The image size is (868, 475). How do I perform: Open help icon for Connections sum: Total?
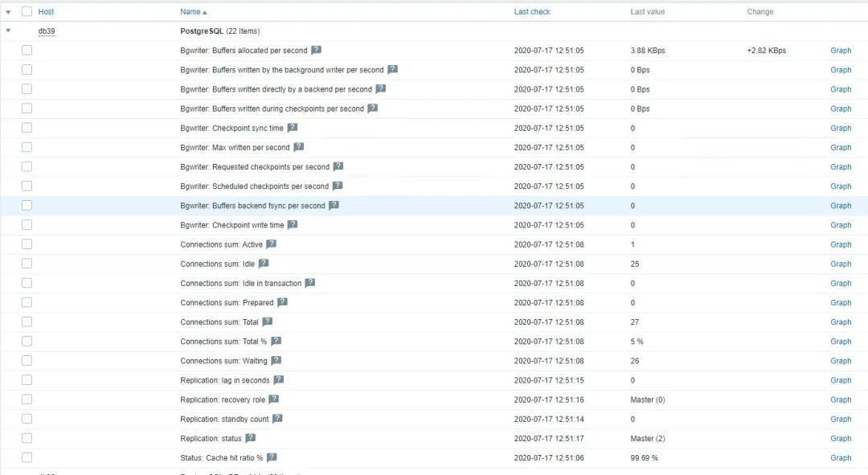point(268,321)
